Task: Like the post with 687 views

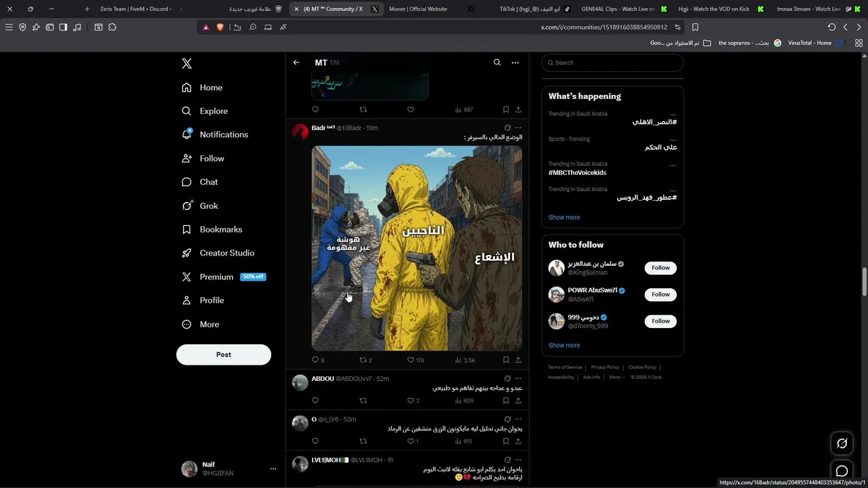Action: pos(410,109)
